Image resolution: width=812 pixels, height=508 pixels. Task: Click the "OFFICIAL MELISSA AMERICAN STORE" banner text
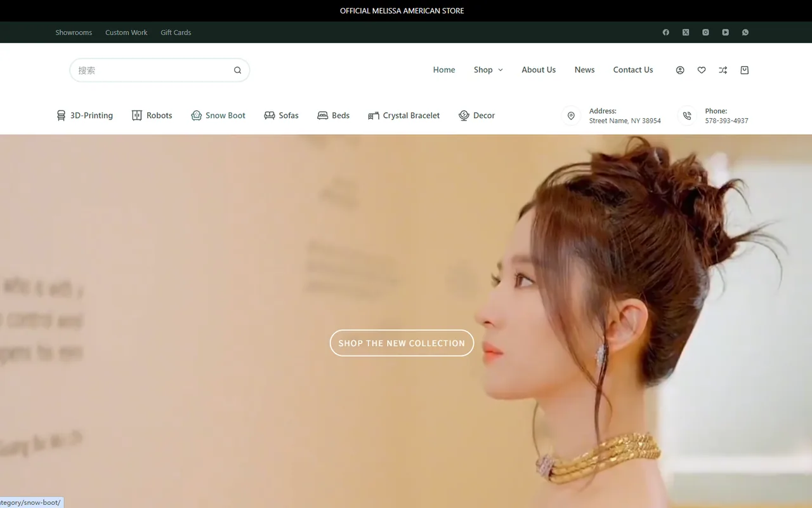point(402,11)
